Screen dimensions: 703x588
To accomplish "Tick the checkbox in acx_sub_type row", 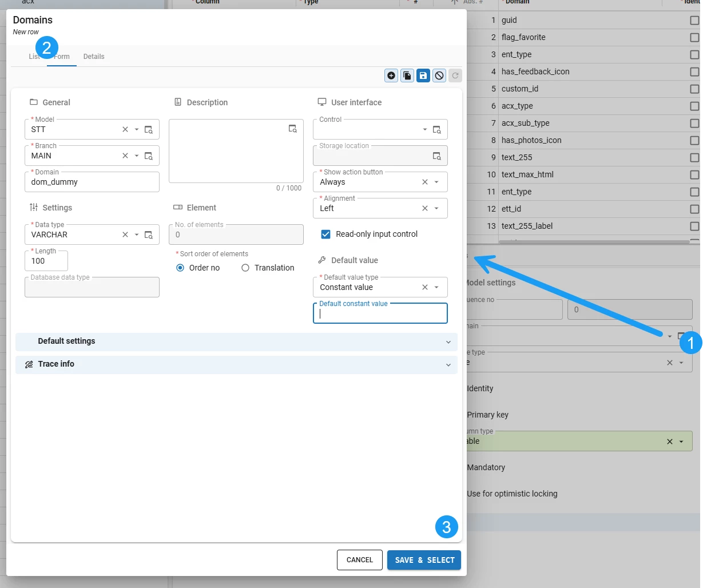I will point(694,124).
